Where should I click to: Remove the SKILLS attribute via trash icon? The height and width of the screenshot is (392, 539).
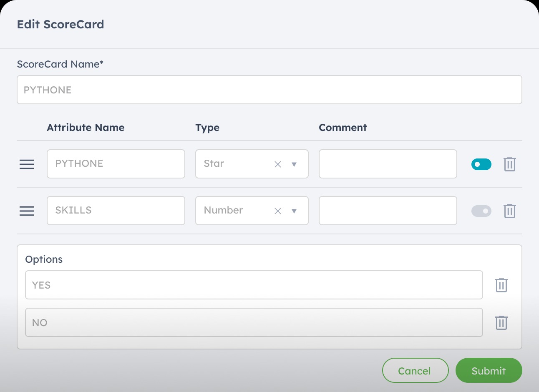pyautogui.click(x=509, y=211)
